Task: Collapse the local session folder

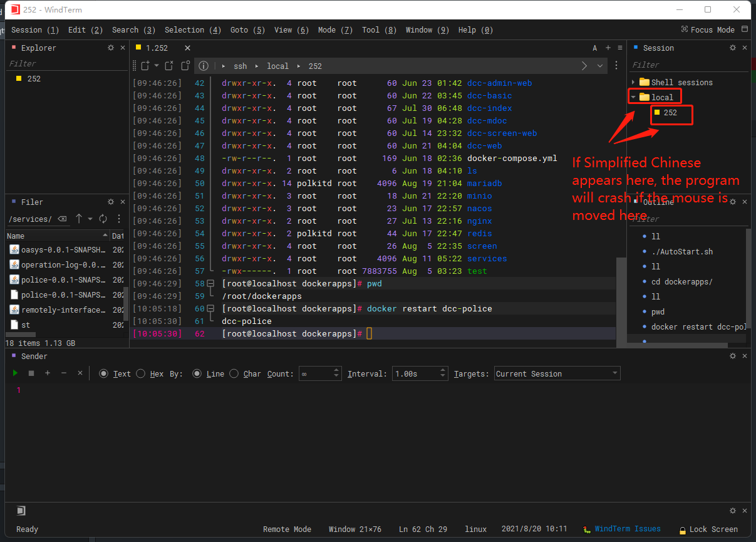Action: click(633, 97)
